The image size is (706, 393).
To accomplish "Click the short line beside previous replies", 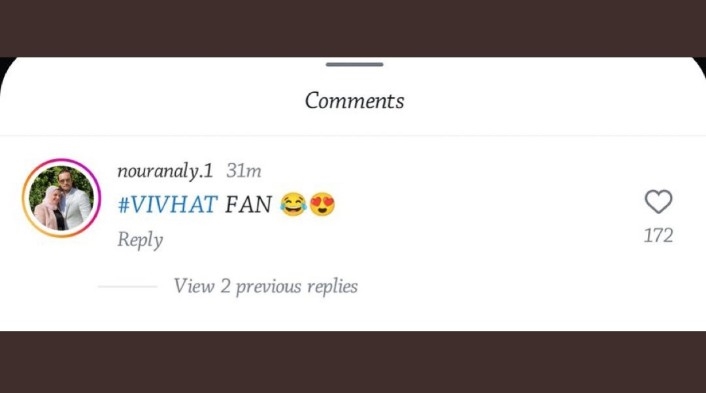I will [x=127, y=286].
